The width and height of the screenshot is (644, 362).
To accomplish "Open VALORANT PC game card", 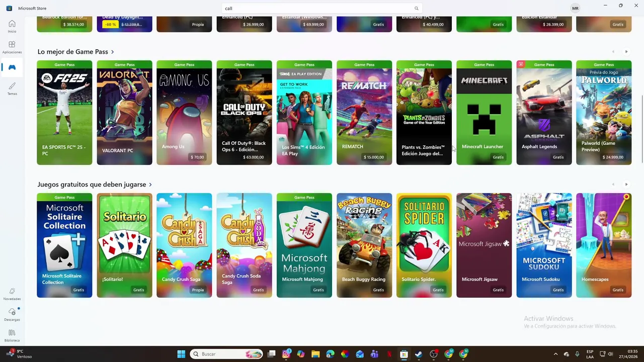I will tap(124, 113).
